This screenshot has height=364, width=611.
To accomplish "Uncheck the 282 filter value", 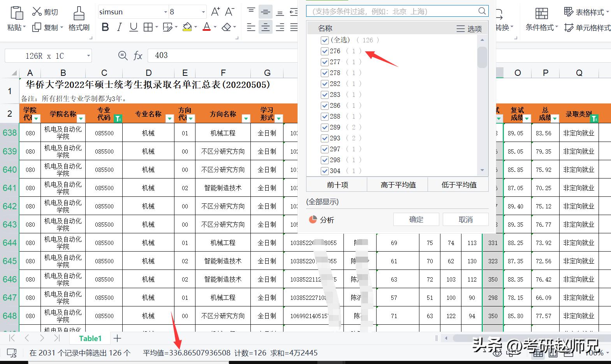I will (x=325, y=84).
